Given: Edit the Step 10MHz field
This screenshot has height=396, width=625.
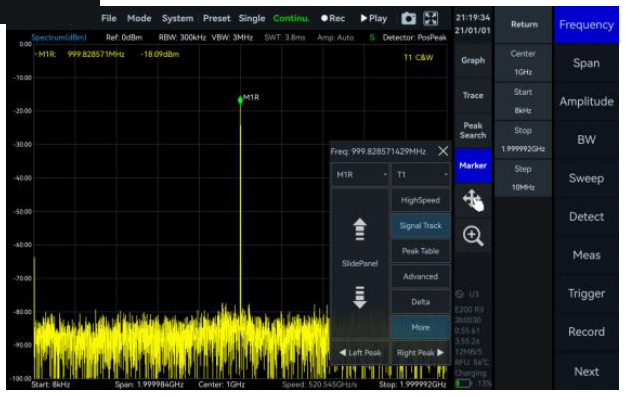Looking at the screenshot, I should tap(523, 178).
